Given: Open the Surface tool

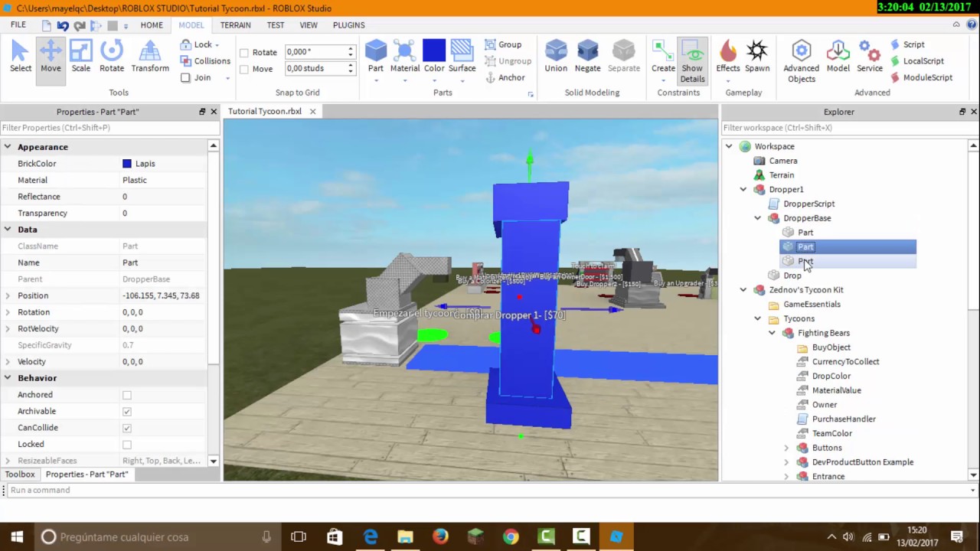Looking at the screenshot, I should pos(462,57).
